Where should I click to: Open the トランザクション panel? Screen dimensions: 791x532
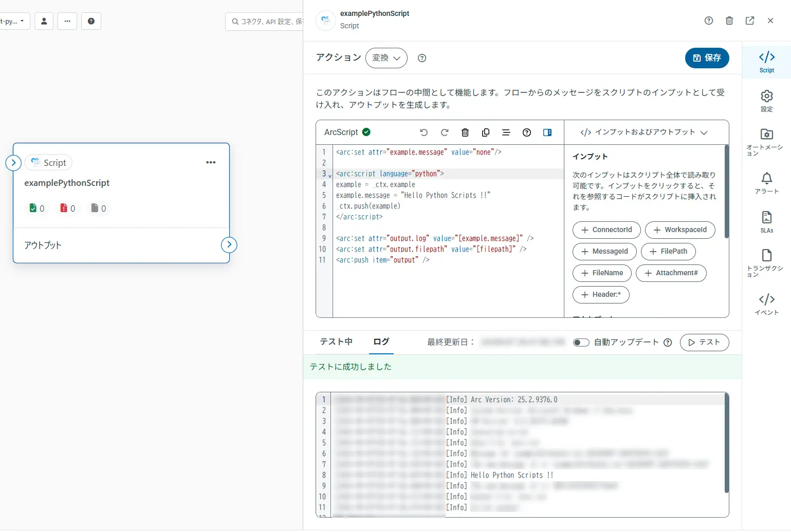(x=766, y=262)
